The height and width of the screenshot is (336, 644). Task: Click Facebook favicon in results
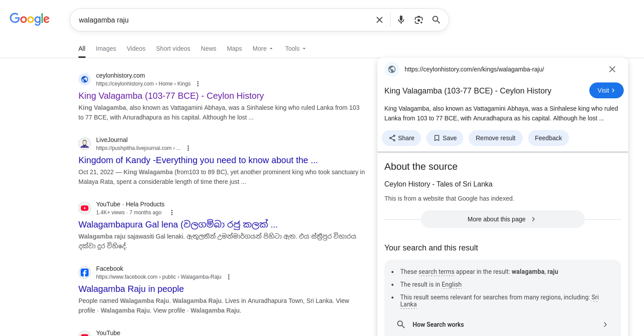tap(85, 273)
